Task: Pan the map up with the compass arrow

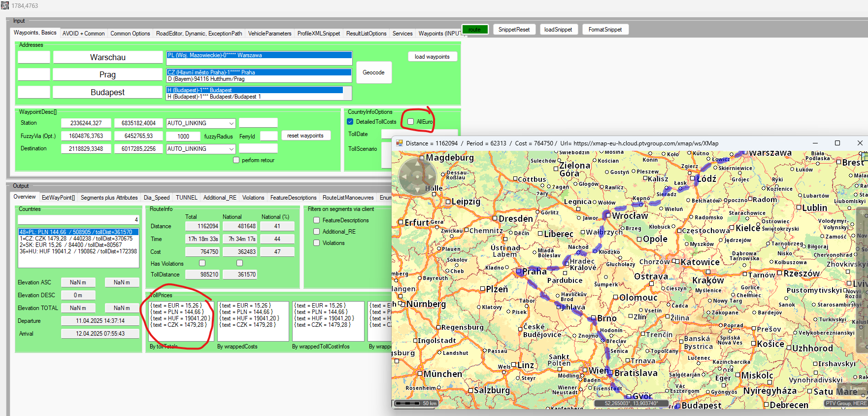Action: tap(417, 164)
